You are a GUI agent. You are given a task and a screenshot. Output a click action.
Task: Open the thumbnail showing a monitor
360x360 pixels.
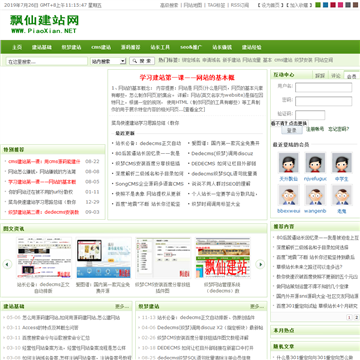tap(103, 258)
